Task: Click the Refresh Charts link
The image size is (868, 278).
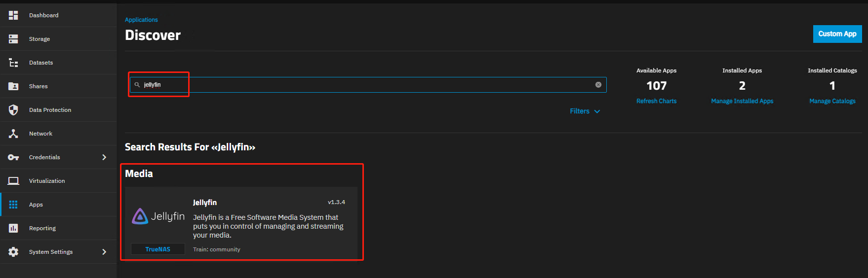Action: tap(656, 101)
